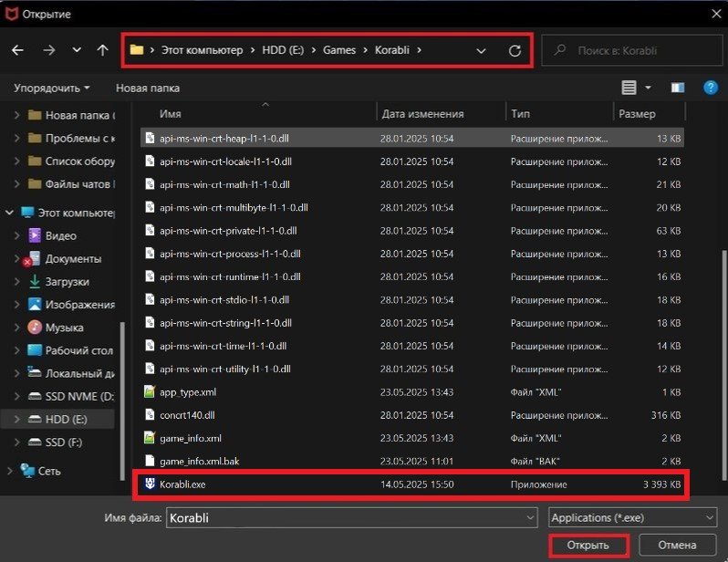The image size is (728, 562).
Task: Click the search box for Korabli
Action: (x=631, y=50)
